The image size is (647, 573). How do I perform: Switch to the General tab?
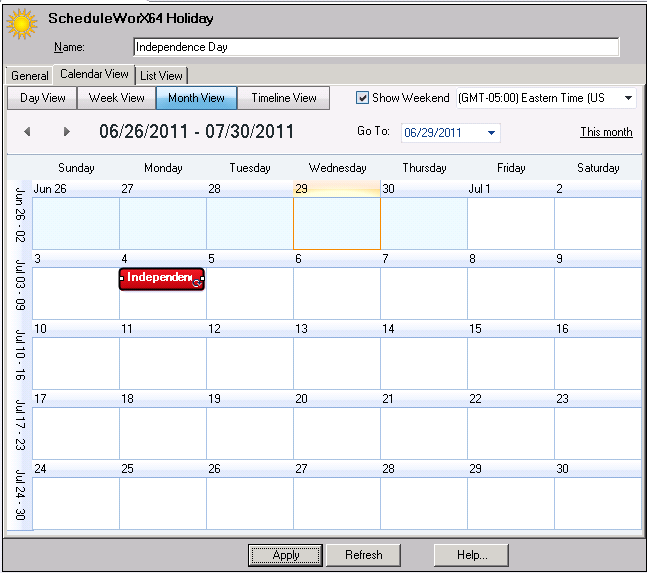pos(29,76)
